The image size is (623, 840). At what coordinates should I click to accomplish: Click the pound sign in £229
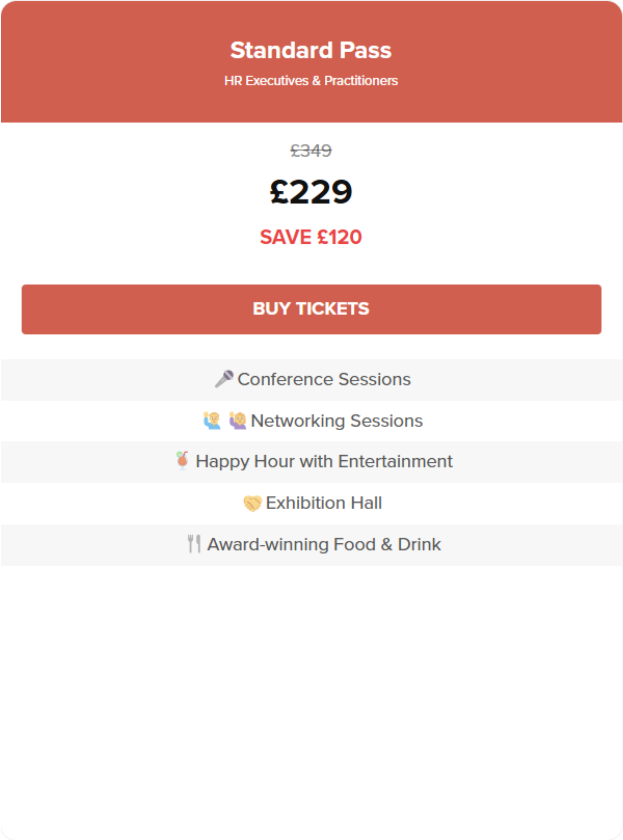click(279, 192)
